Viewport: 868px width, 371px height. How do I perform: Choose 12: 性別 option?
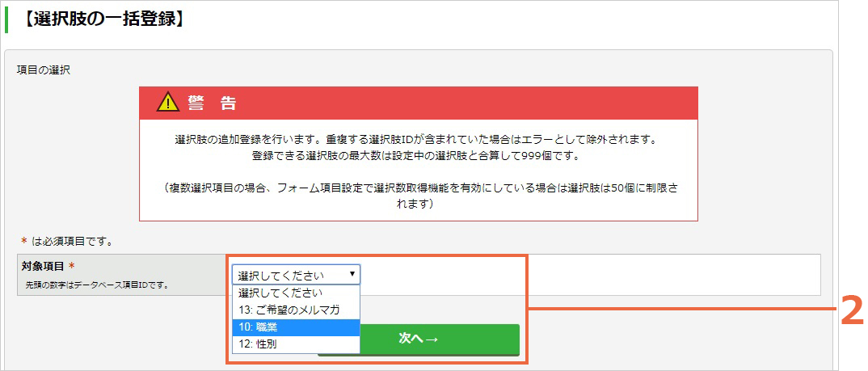click(296, 344)
